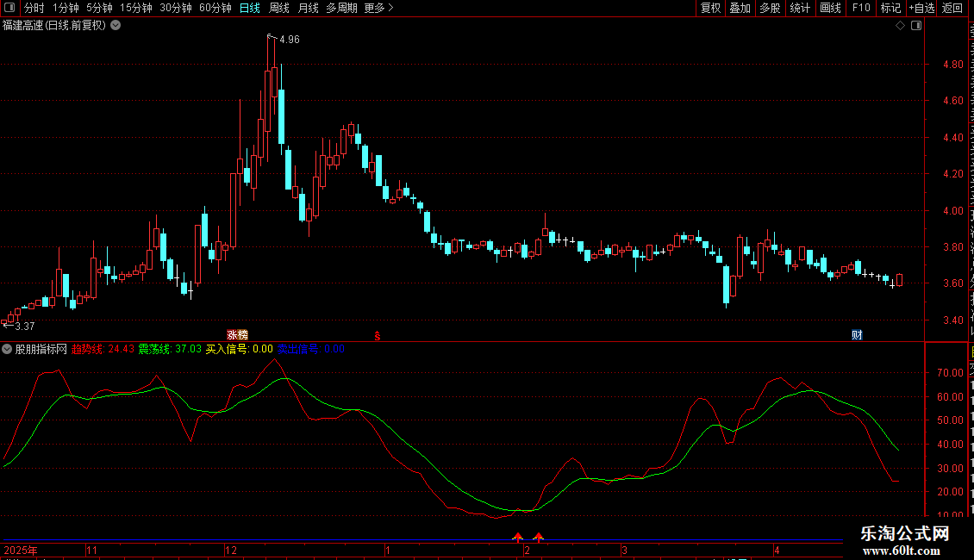Image resolution: width=974 pixels, height=560 pixels.
Task: Open the 复权 adjustment menu
Action: click(710, 8)
